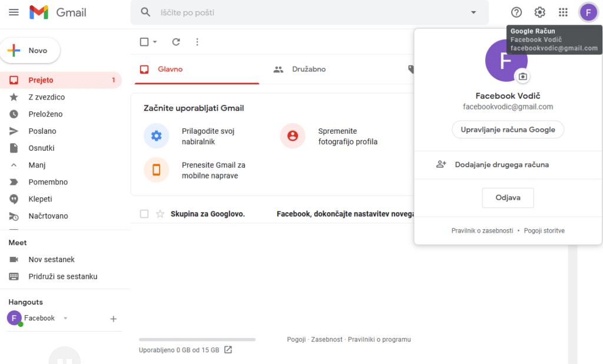This screenshot has height=364, width=603.
Task: Open the Pogoji footer link
Action: 296,339
